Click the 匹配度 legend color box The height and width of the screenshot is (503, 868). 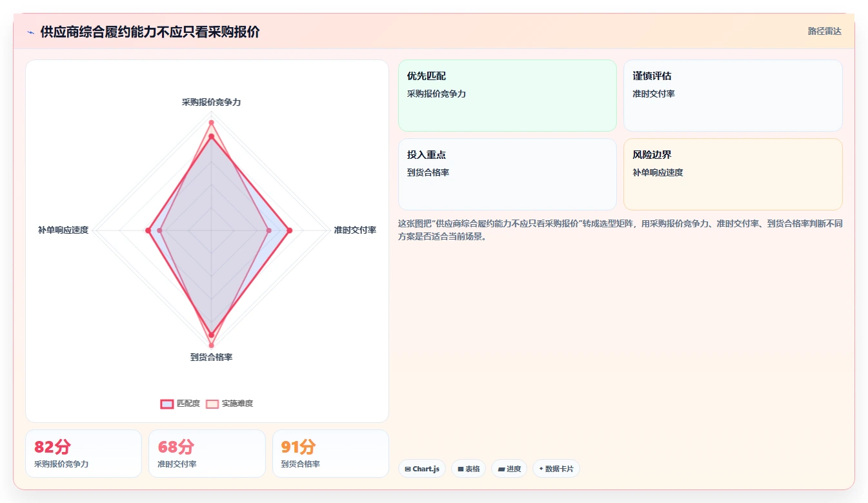click(x=167, y=404)
